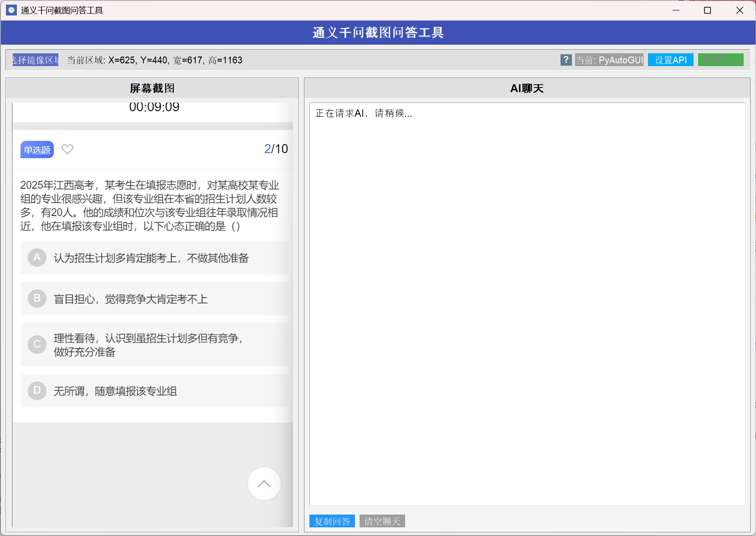756x536 pixels.
Task: Click the 选择镜像区域 button
Action: coord(35,60)
